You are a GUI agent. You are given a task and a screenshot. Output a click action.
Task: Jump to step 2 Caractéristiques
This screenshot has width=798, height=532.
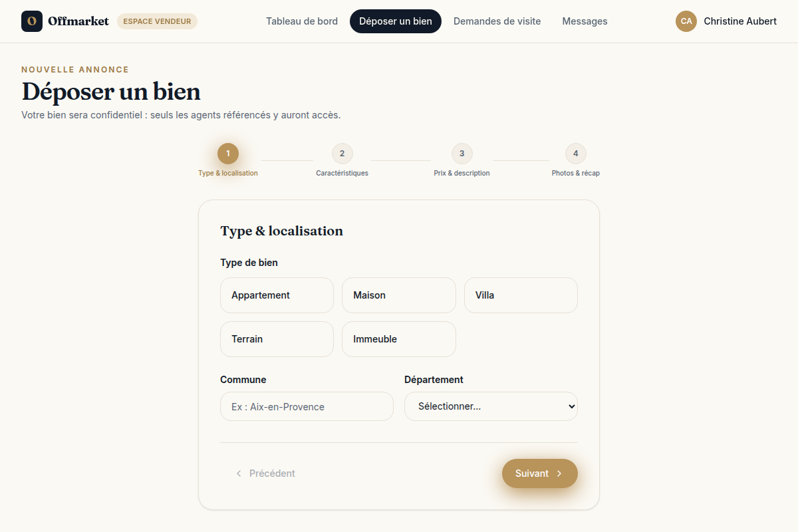click(x=342, y=160)
